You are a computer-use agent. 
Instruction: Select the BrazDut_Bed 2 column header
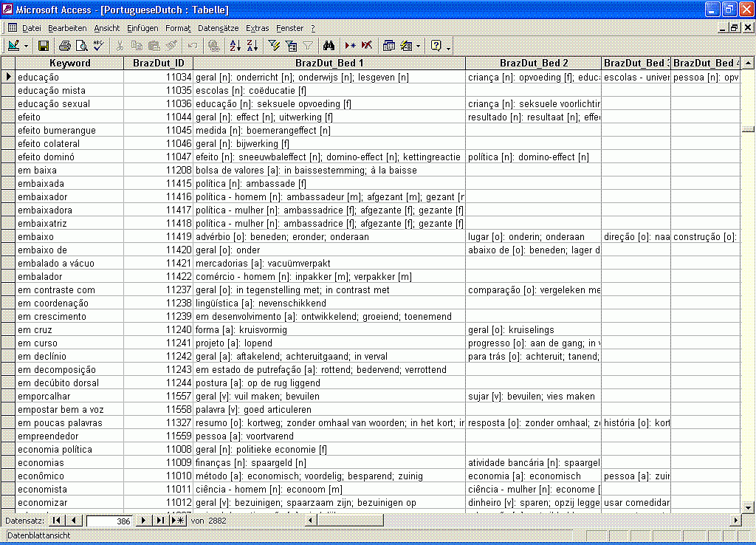(534, 64)
